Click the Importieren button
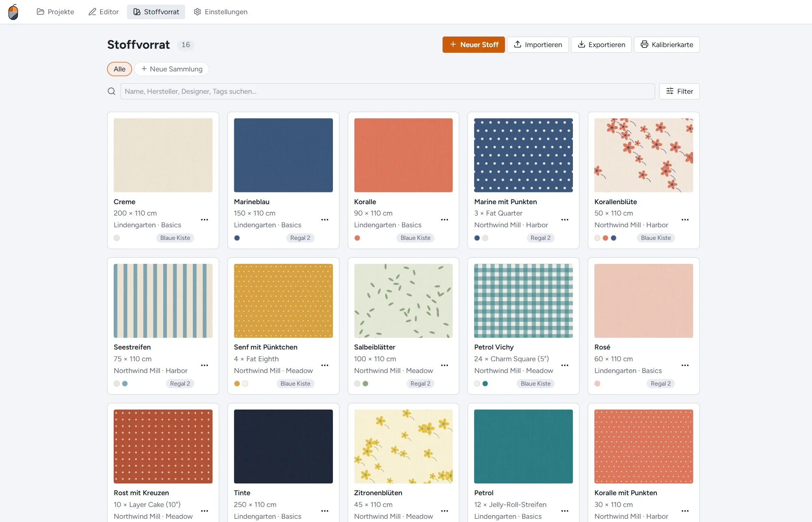Viewport: 812px width, 522px height. click(538, 45)
